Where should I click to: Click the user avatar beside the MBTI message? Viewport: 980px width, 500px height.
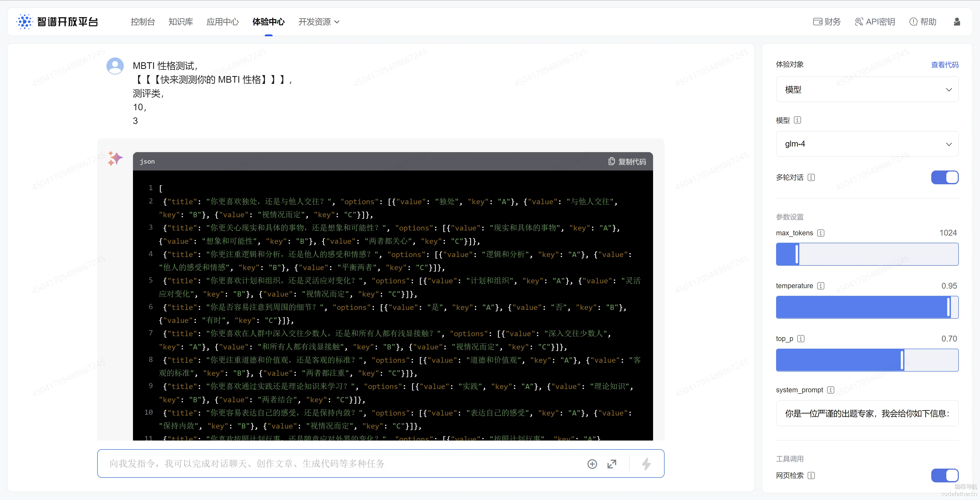115,66
